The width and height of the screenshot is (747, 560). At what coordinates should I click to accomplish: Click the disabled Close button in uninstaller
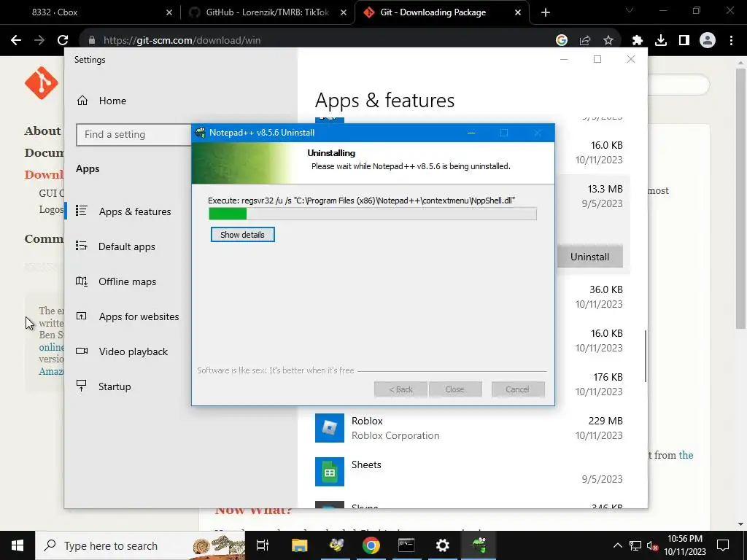click(455, 389)
